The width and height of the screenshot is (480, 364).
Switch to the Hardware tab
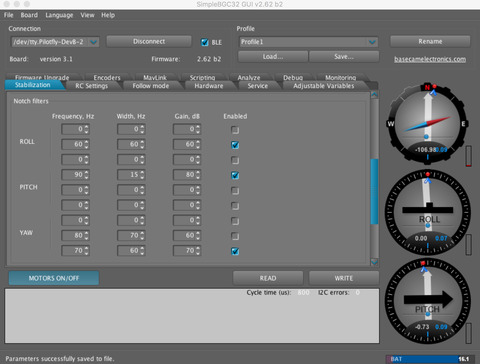point(209,86)
